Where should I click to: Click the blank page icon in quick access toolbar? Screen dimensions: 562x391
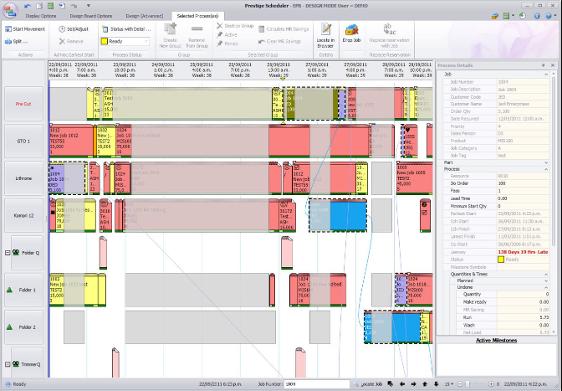point(39,6)
